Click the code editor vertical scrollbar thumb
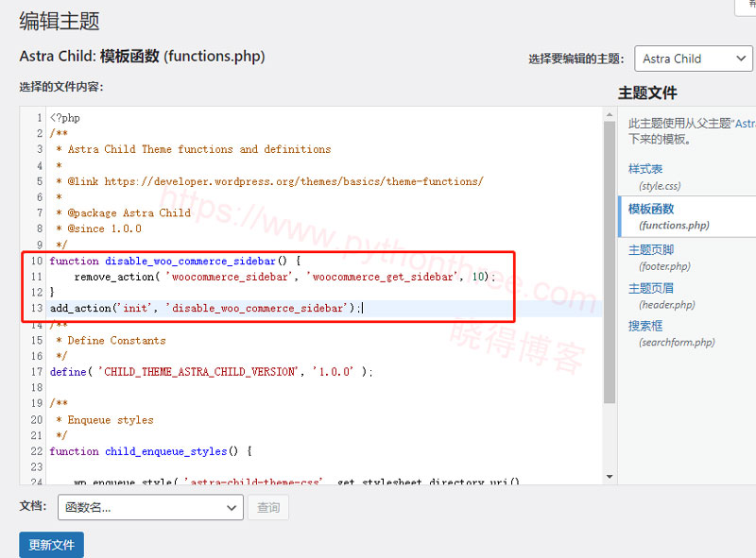 (610, 262)
